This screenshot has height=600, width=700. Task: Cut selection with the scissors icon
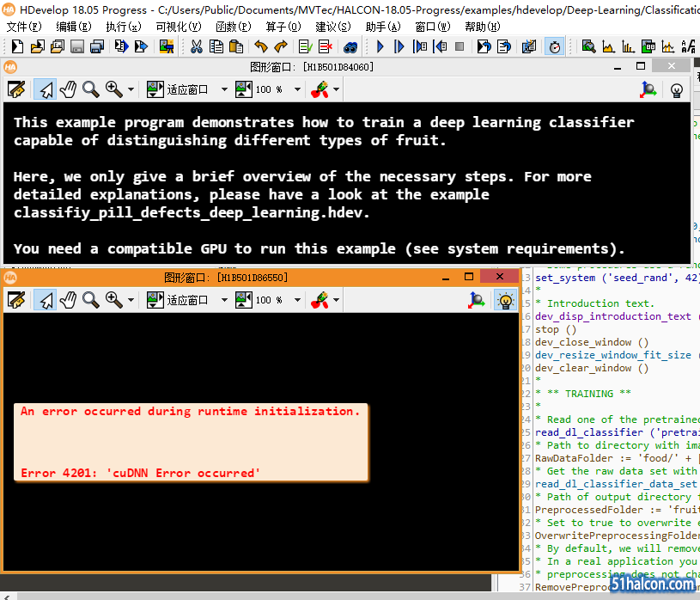197,46
